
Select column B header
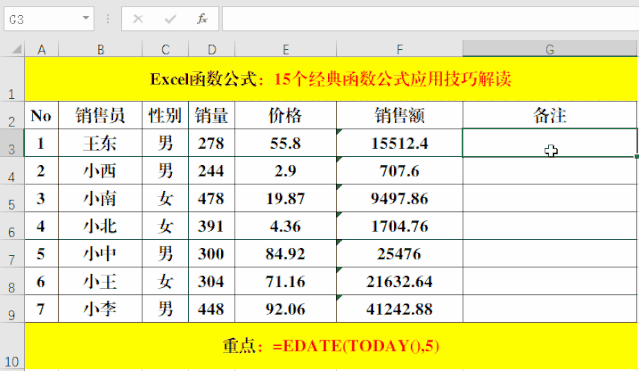point(100,49)
